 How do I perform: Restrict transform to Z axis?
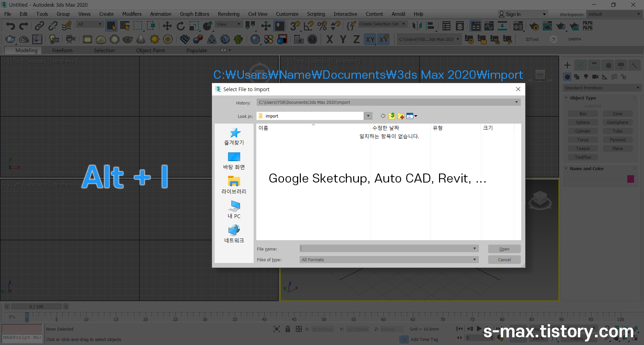pyautogui.click(x=357, y=40)
